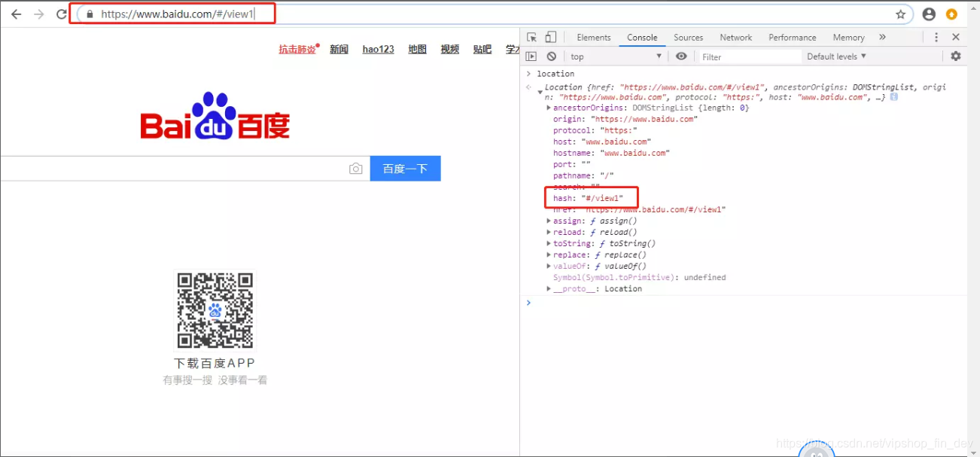
Task: Select the hash: "#/view1" line
Action: [x=589, y=198]
